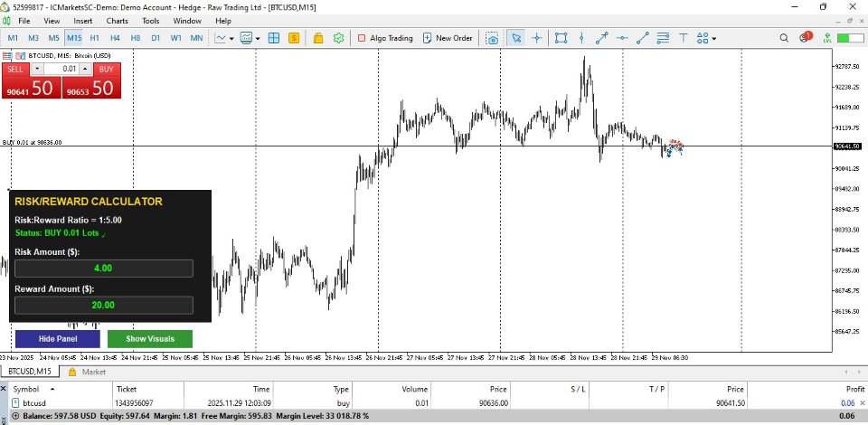Switch to H4 timeframe
The image size is (868, 425).
[115, 38]
